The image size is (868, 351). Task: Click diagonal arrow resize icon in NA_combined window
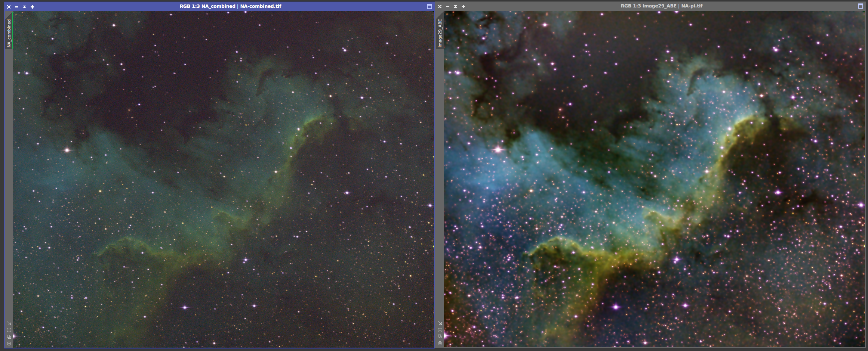point(9,324)
